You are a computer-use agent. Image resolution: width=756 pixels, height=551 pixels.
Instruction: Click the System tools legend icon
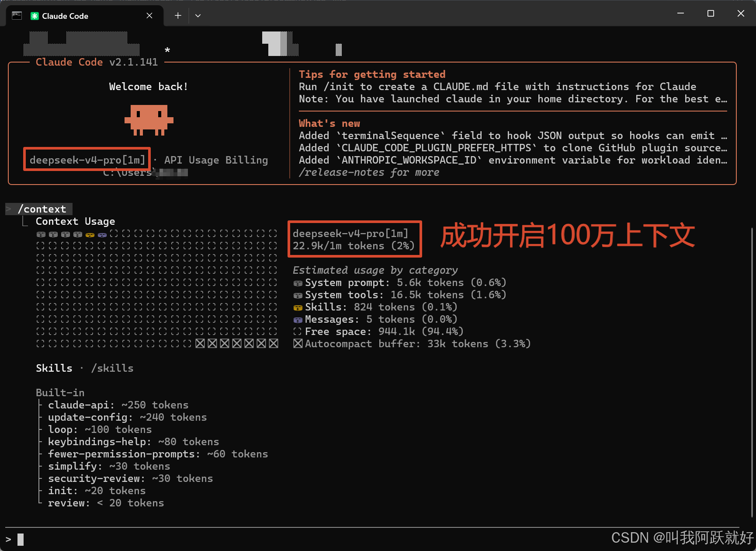298,296
